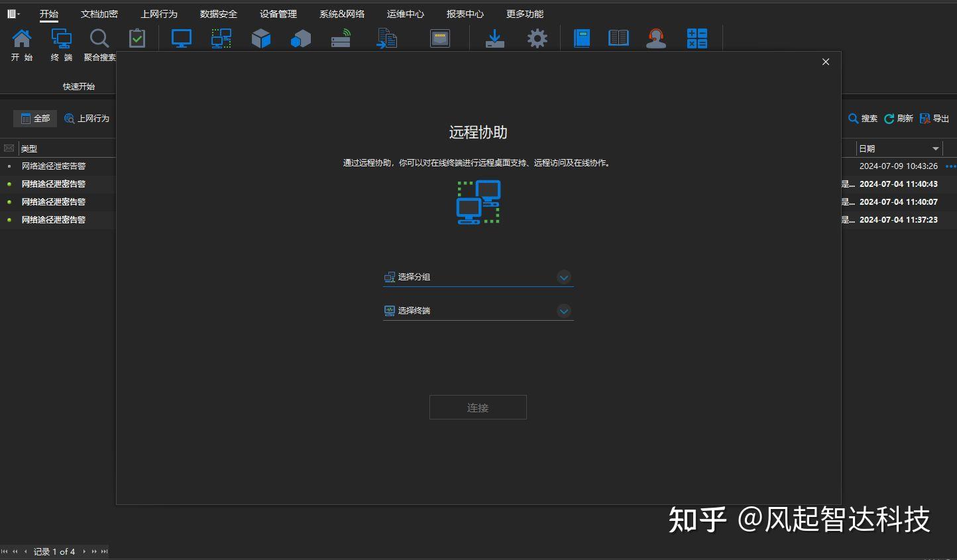This screenshot has height=560, width=957.
Task: Go to first record page navigator button
Action: pyautogui.click(x=5, y=551)
